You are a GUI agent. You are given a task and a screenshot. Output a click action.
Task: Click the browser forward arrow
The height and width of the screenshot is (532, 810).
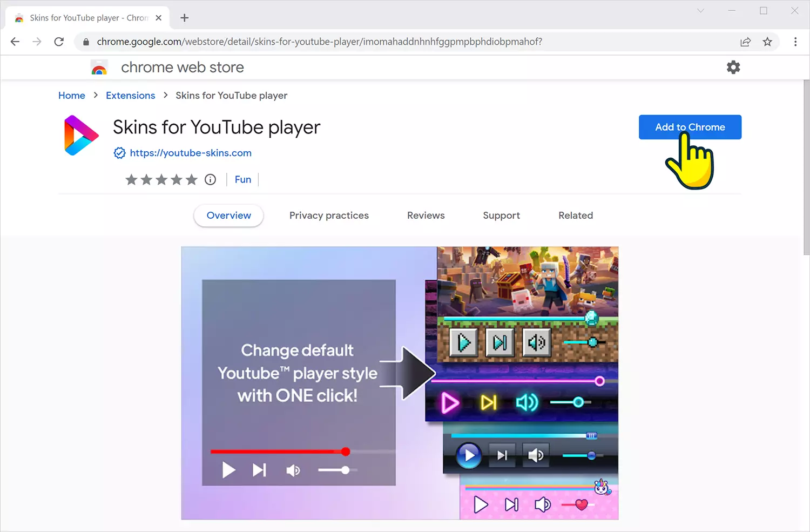(37, 42)
